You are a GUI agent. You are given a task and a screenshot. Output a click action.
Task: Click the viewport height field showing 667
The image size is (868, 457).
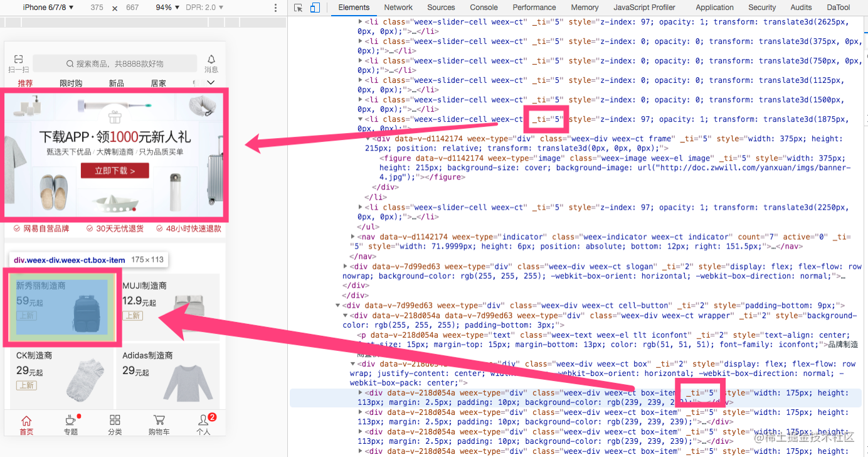tap(132, 8)
